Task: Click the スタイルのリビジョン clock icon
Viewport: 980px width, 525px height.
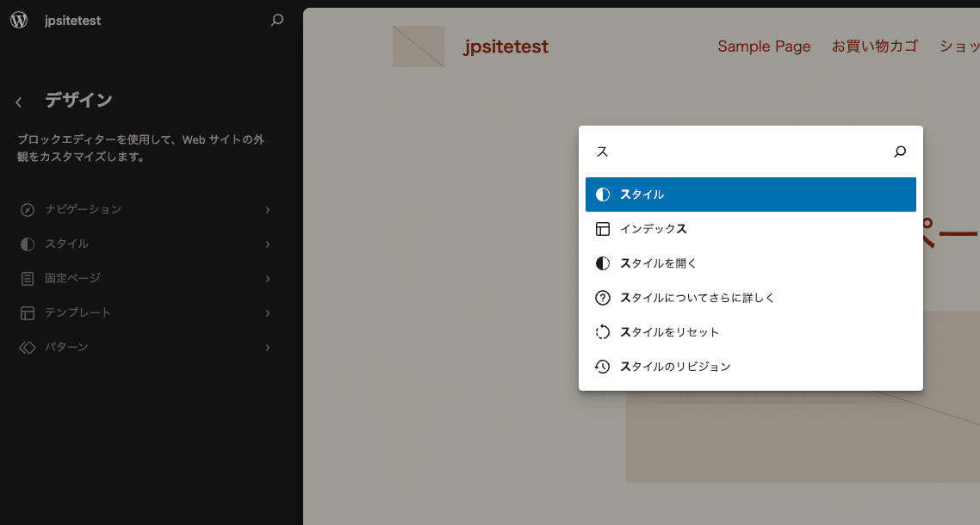Action: point(602,367)
